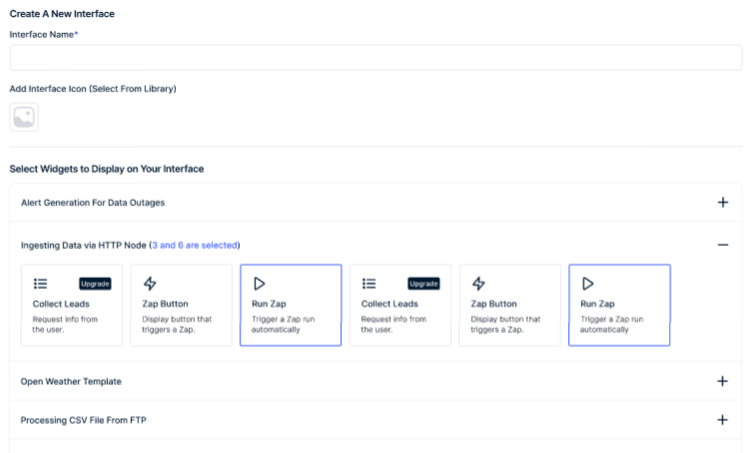The height and width of the screenshot is (453, 747).
Task: Click the list icon on first Collect Leads card
Action: click(40, 284)
